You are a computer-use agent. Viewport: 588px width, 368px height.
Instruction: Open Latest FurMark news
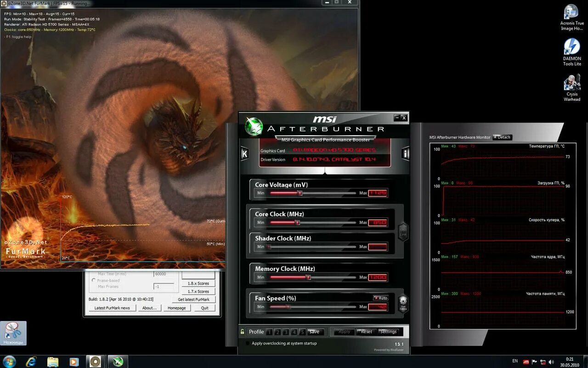click(112, 308)
